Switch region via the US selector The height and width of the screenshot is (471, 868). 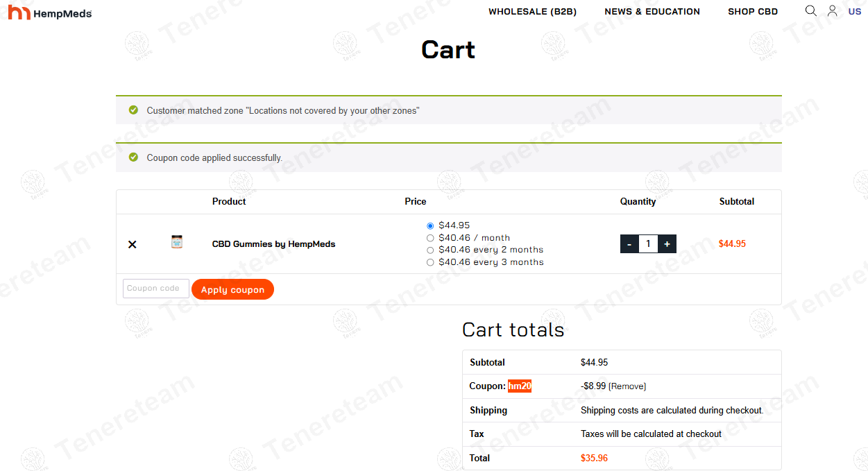click(854, 12)
